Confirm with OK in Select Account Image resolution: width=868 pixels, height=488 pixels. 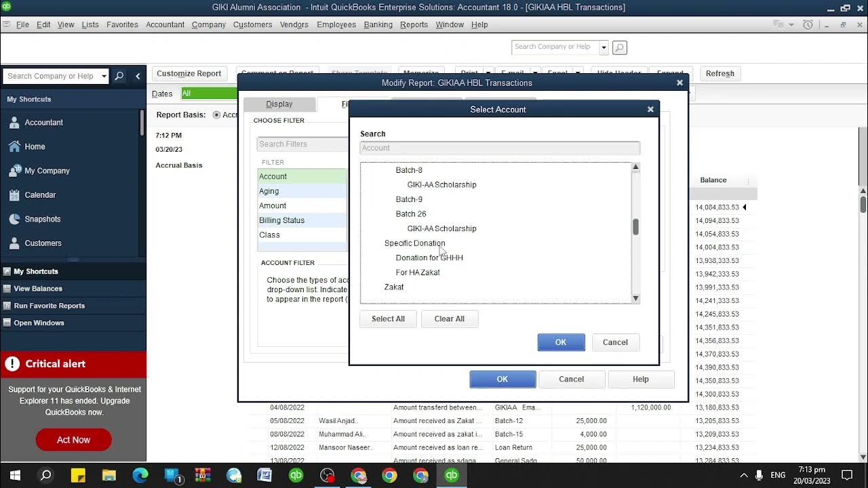point(561,342)
